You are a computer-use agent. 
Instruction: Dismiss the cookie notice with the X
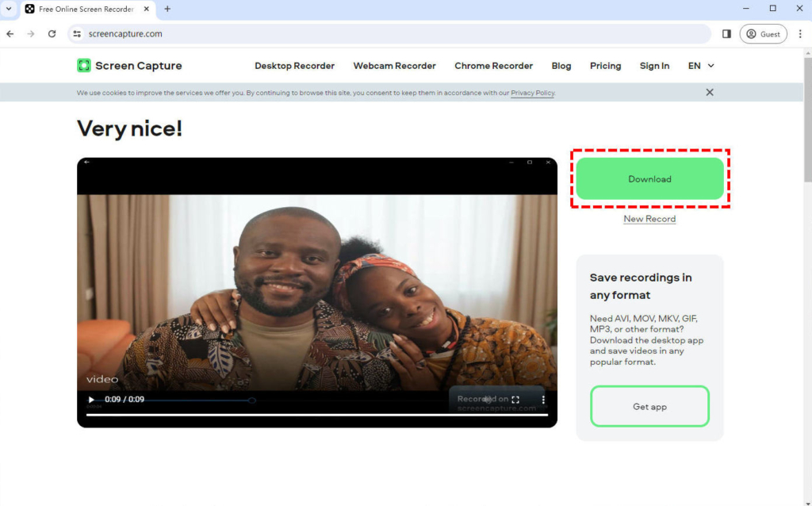pyautogui.click(x=710, y=92)
